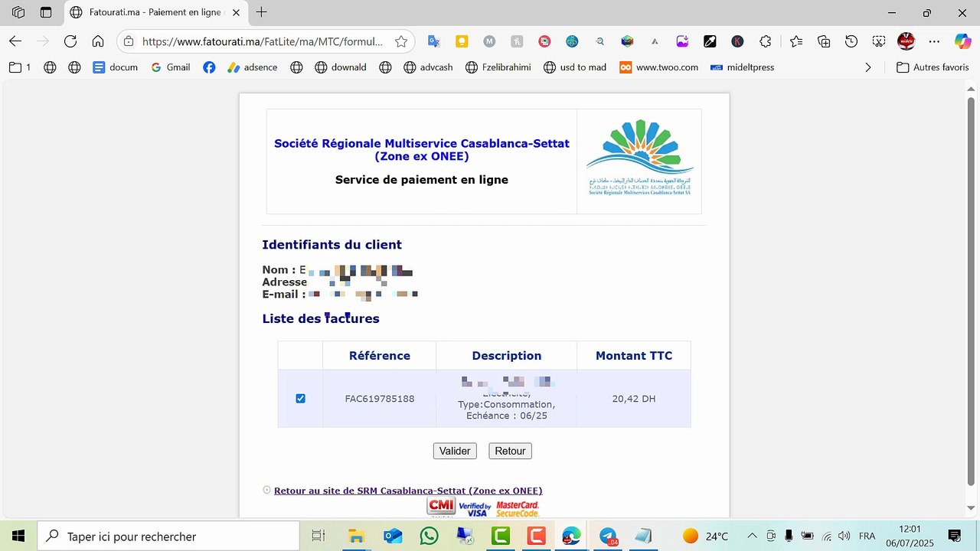Open the notification center
The width and height of the screenshot is (980, 551).
955,536
